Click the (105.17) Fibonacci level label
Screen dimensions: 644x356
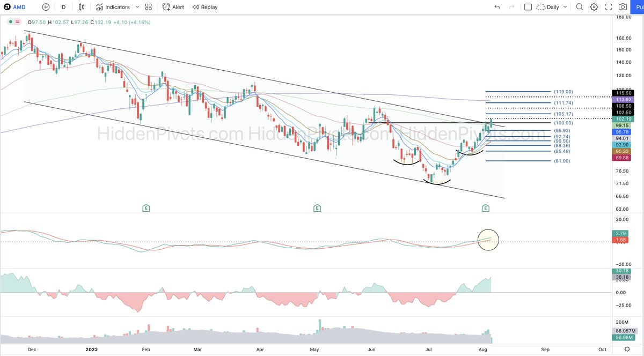[x=563, y=114]
